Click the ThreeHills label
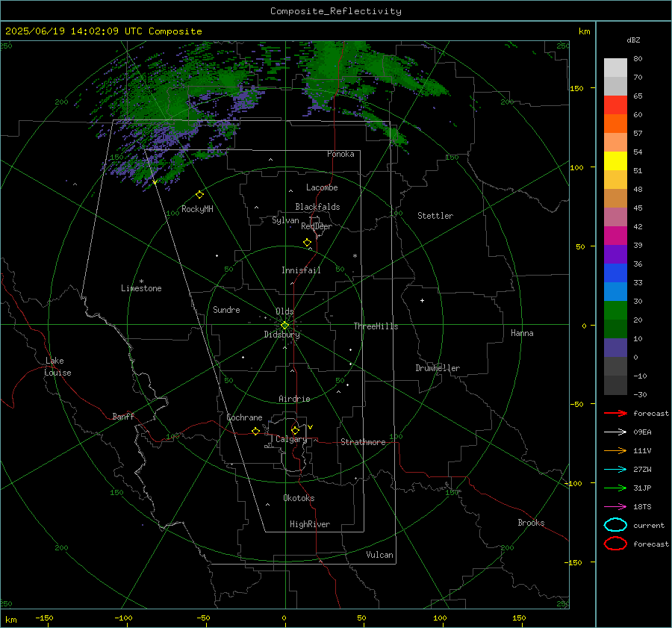Screen dimensions: 672x628 (x=376, y=326)
